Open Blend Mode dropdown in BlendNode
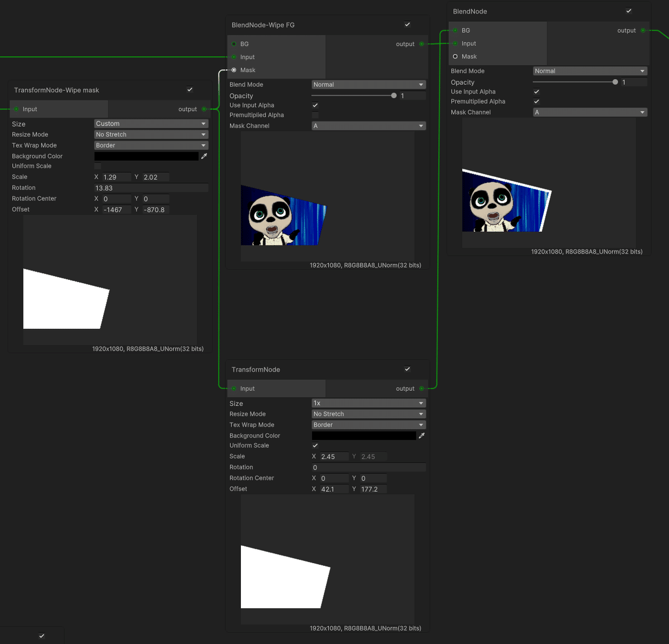669x644 pixels. 590,71
